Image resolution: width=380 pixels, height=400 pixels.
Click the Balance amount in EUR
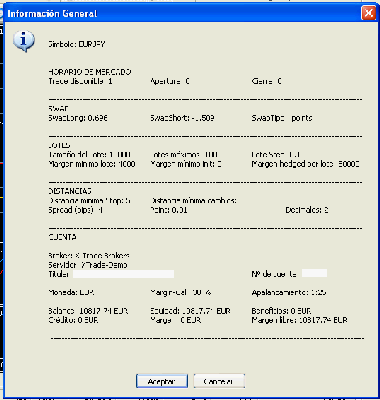click(x=88, y=311)
